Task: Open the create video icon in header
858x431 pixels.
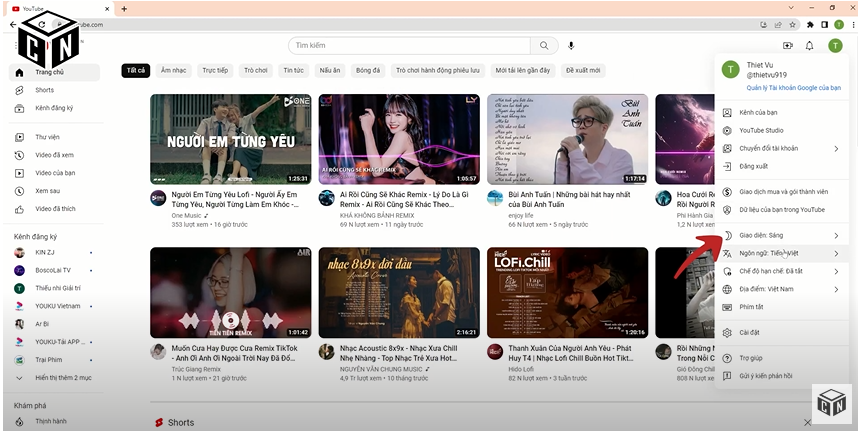Action: click(788, 46)
